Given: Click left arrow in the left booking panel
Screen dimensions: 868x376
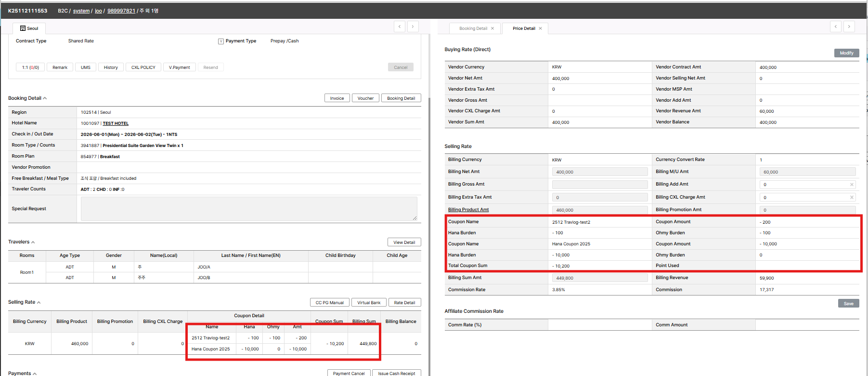Looking at the screenshot, I should click(x=400, y=27).
